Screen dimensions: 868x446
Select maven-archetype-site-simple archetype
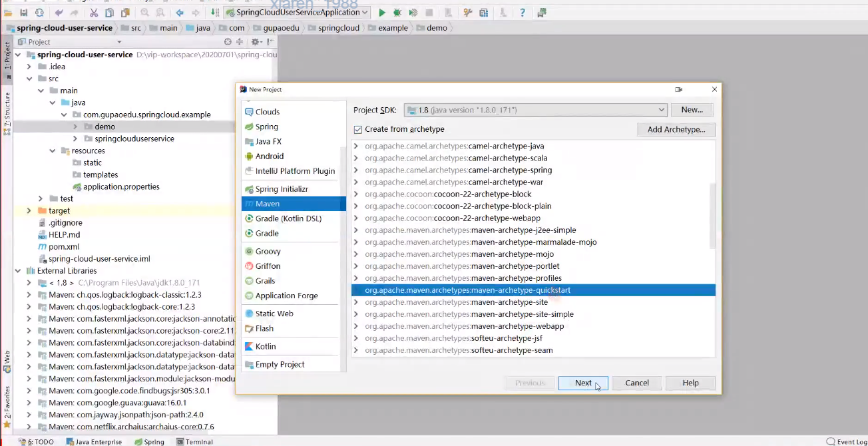click(x=533, y=314)
